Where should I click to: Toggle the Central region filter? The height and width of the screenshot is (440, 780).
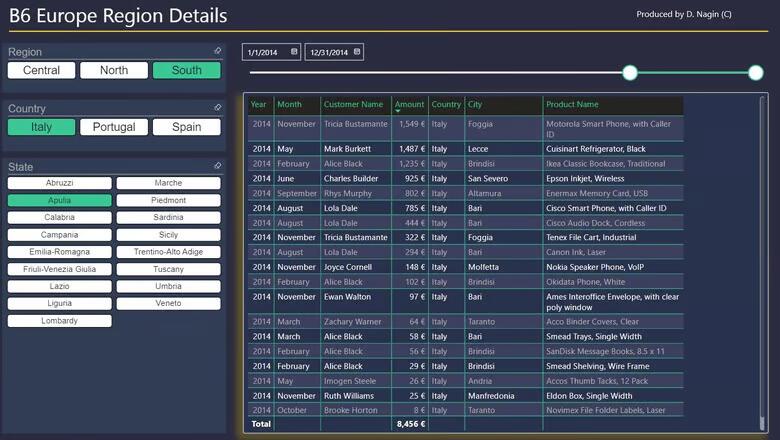[41, 70]
